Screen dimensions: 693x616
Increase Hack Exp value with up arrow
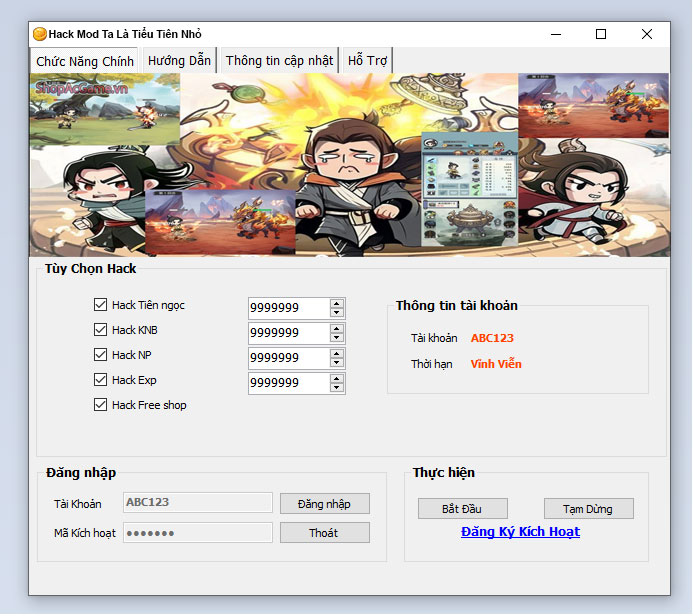point(337,379)
